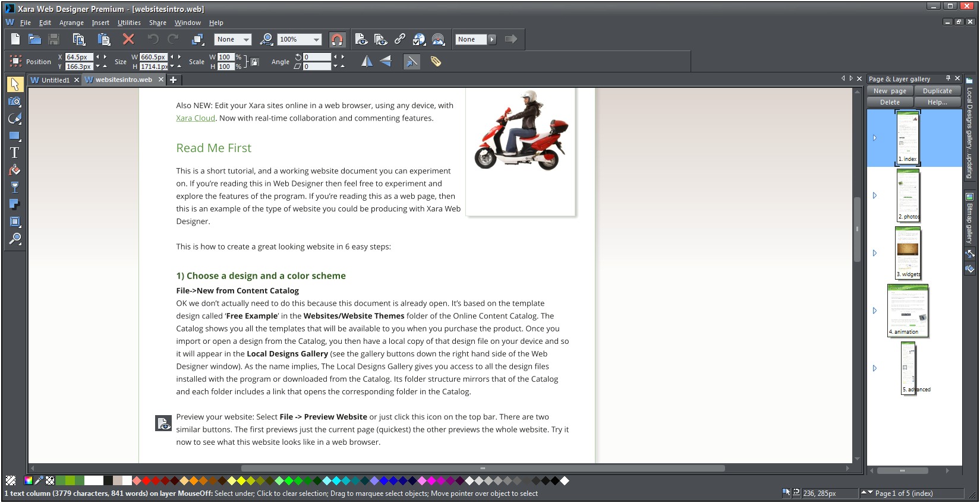Paste using the clipboard icon
980x503 pixels.
click(104, 39)
